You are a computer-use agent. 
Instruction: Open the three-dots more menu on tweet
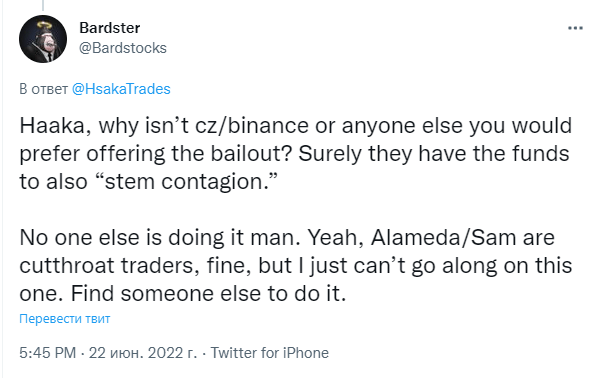[x=575, y=28]
